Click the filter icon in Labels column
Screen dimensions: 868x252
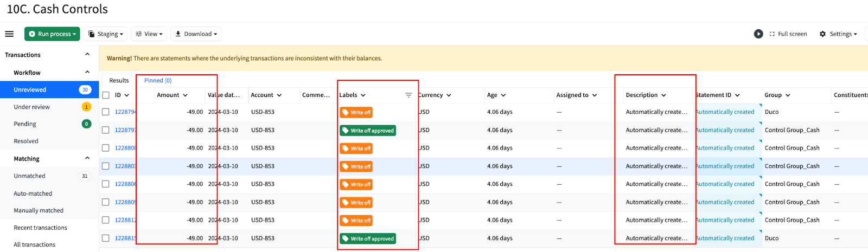pyautogui.click(x=409, y=95)
